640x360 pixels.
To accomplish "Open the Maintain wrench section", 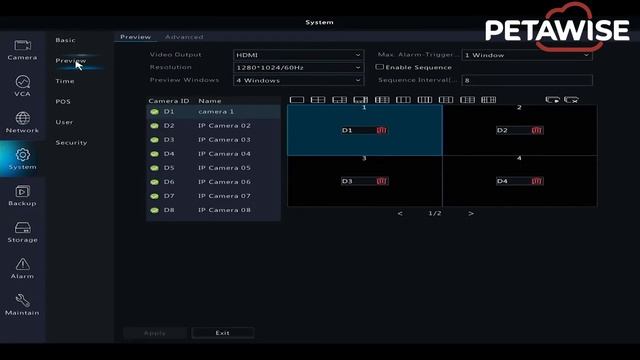I will [x=22, y=305].
